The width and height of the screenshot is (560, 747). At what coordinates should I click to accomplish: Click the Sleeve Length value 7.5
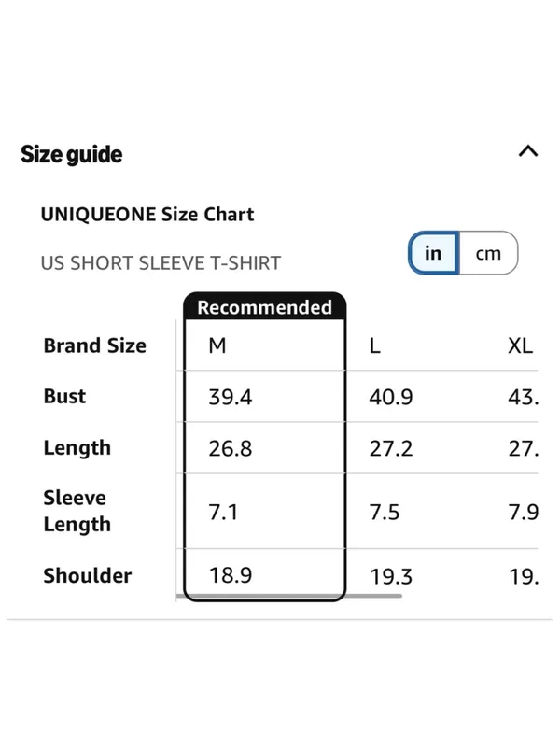tap(385, 512)
